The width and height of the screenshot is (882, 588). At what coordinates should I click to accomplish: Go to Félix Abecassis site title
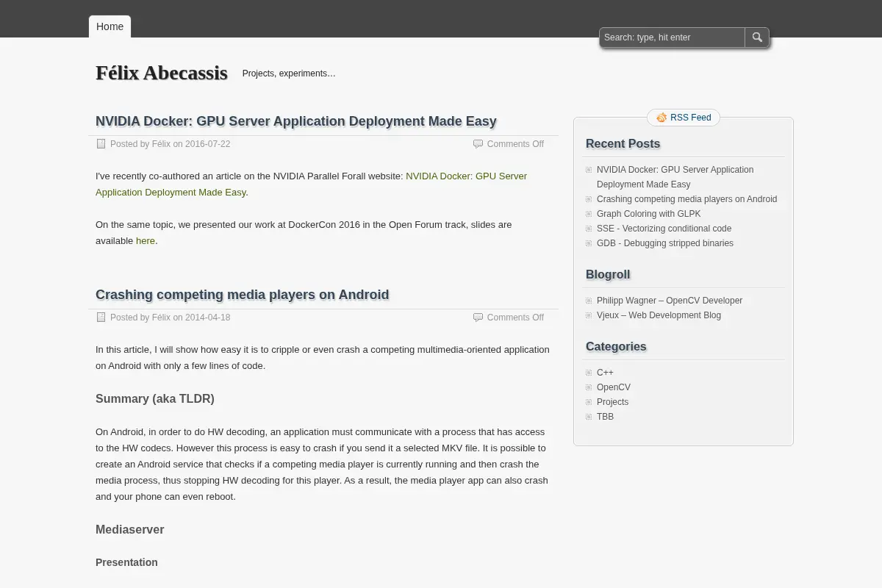pyautogui.click(x=162, y=73)
